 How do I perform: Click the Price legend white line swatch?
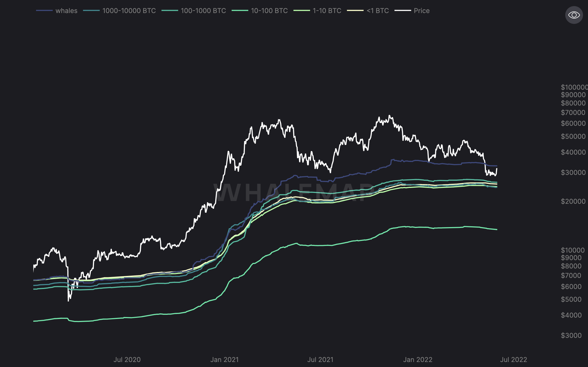pos(403,11)
